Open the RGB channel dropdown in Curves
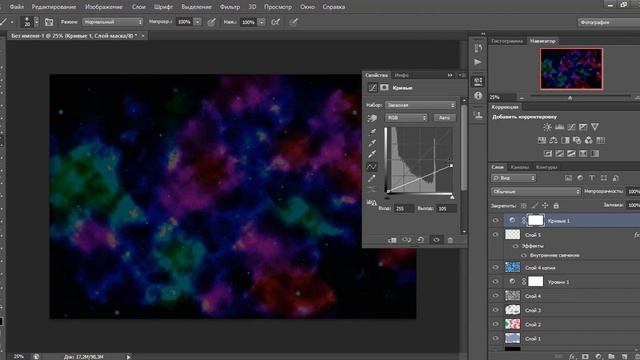640x360 pixels. 407,118
